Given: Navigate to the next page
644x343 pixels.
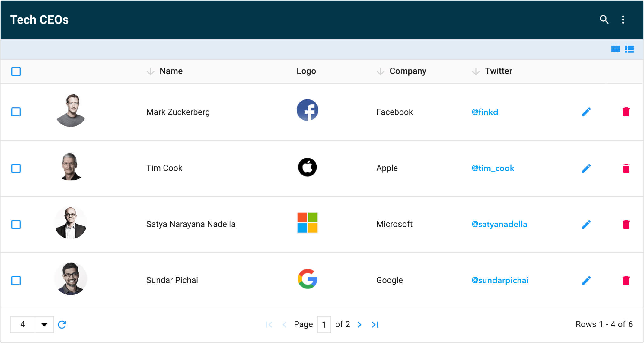Looking at the screenshot, I should point(359,324).
